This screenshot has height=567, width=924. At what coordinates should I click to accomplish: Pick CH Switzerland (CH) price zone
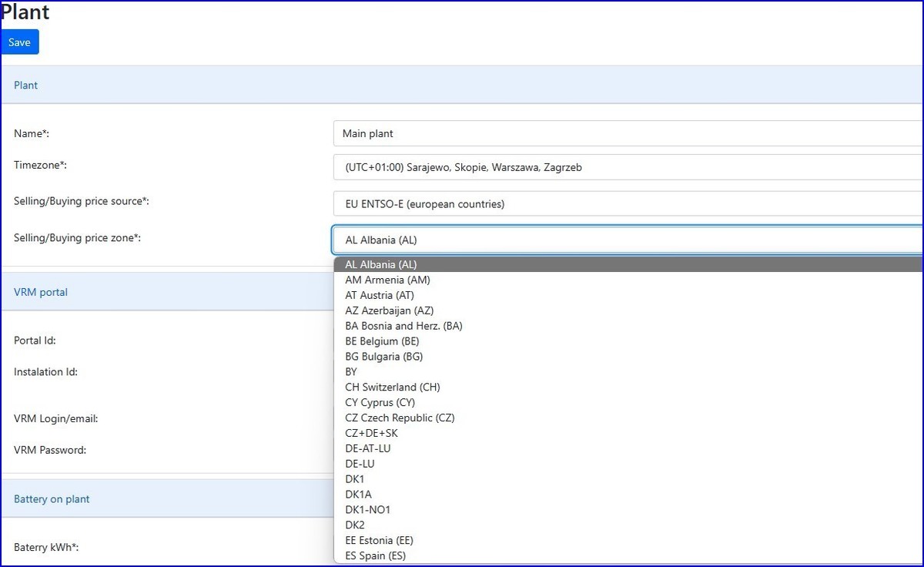tap(393, 388)
